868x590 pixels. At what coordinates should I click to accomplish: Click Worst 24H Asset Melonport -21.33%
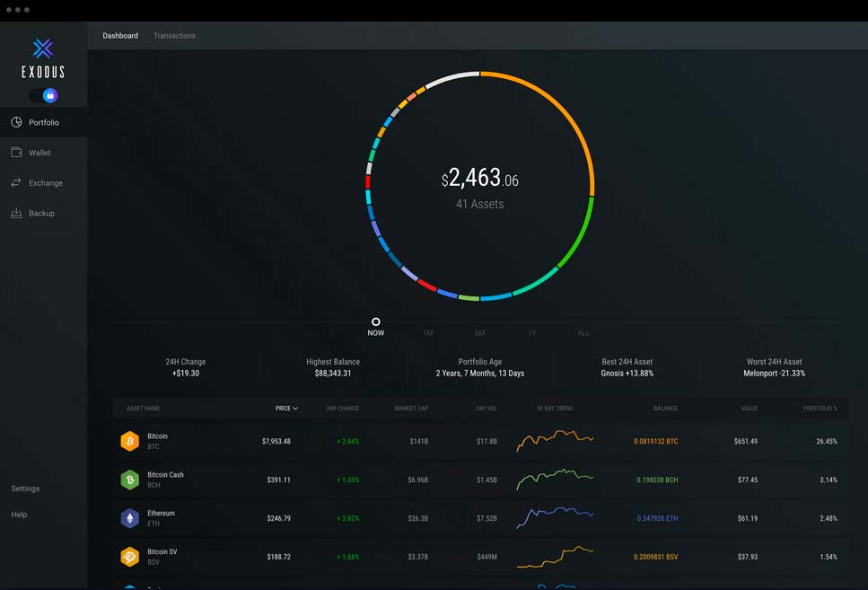click(x=774, y=367)
